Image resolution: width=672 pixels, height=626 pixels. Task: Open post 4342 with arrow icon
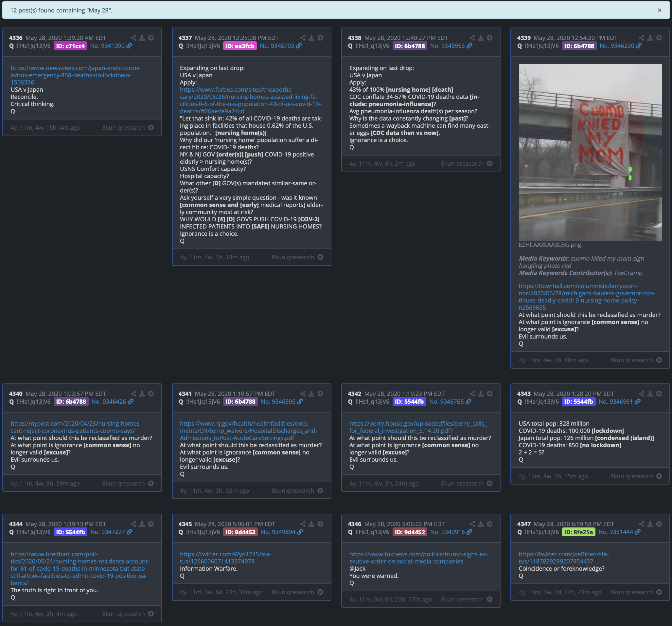pyautogui.click(x=489, y=394)
